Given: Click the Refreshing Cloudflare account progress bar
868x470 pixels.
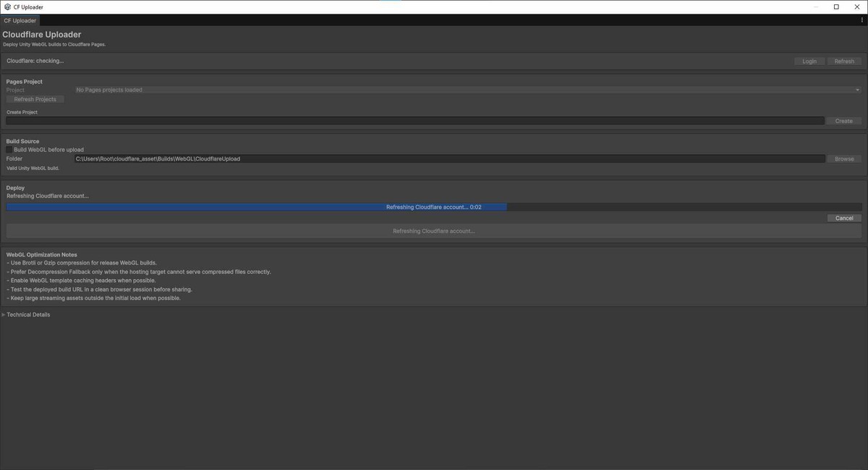Looking at the screenshot, I should pos(434,208).
